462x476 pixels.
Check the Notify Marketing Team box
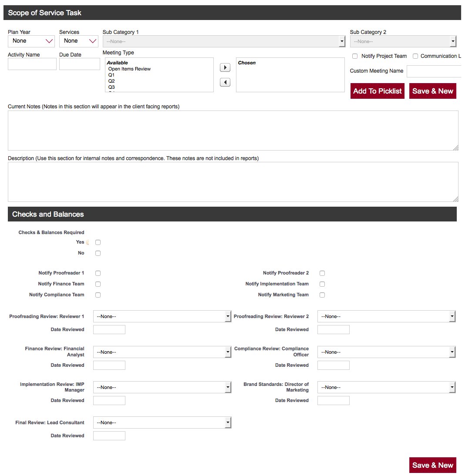[x=322, y=295]
